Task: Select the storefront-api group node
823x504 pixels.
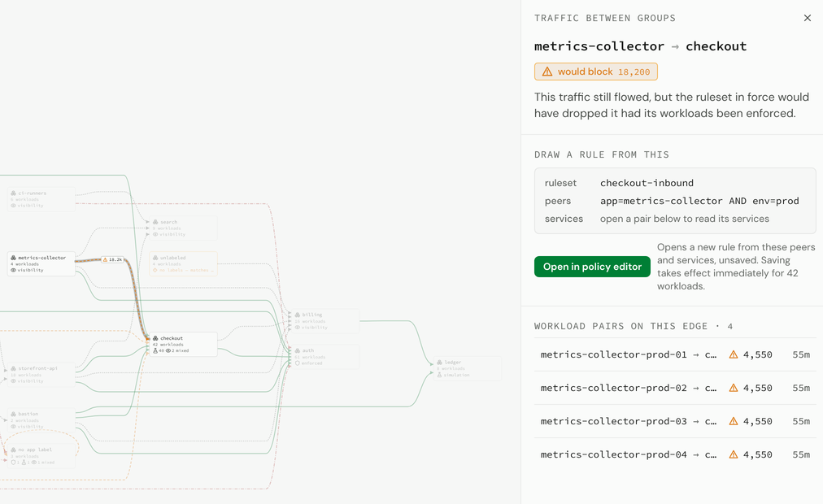Action: (x=41, y=375)
